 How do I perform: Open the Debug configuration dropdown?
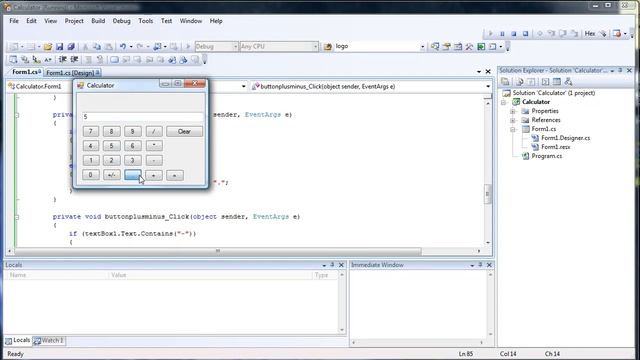tap(235, 47)
